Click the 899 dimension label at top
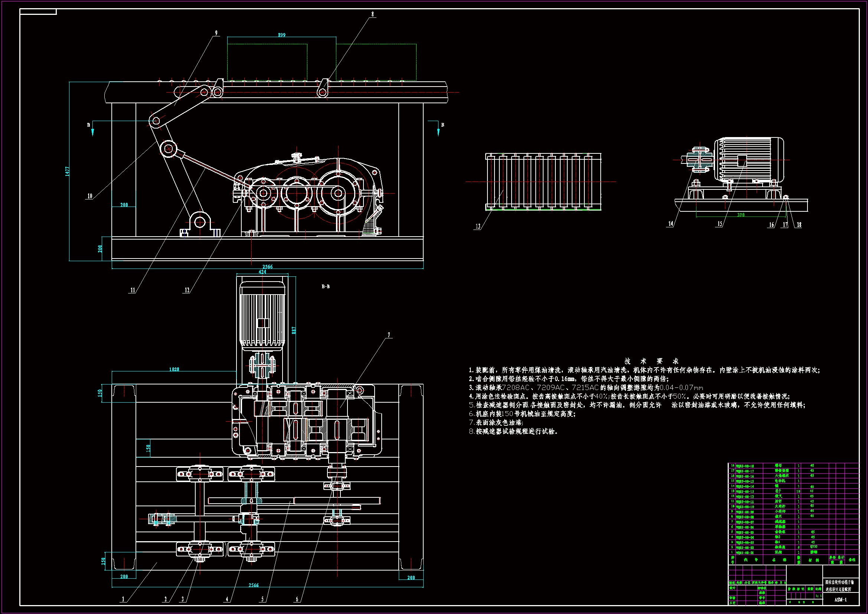The height and width of the screenshot is (614, 868). click(x=282, y=35)
